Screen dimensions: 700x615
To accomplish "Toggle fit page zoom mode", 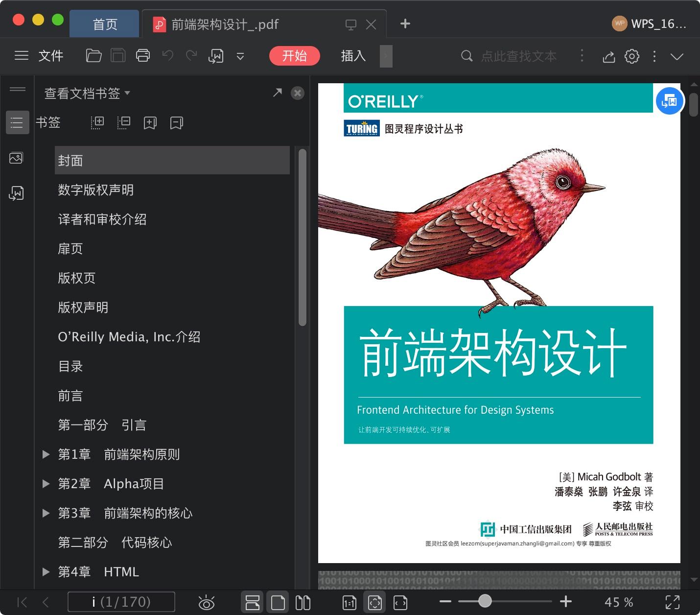I will coord(375,602).
